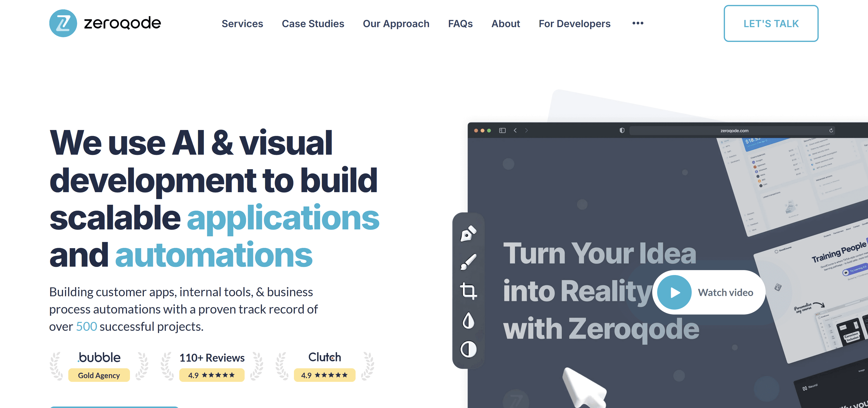Image resolution: width=868 pixels, height=408 pixels.
Task: Click the zeroqode.com address bar
Action: [x=734, y=130]
